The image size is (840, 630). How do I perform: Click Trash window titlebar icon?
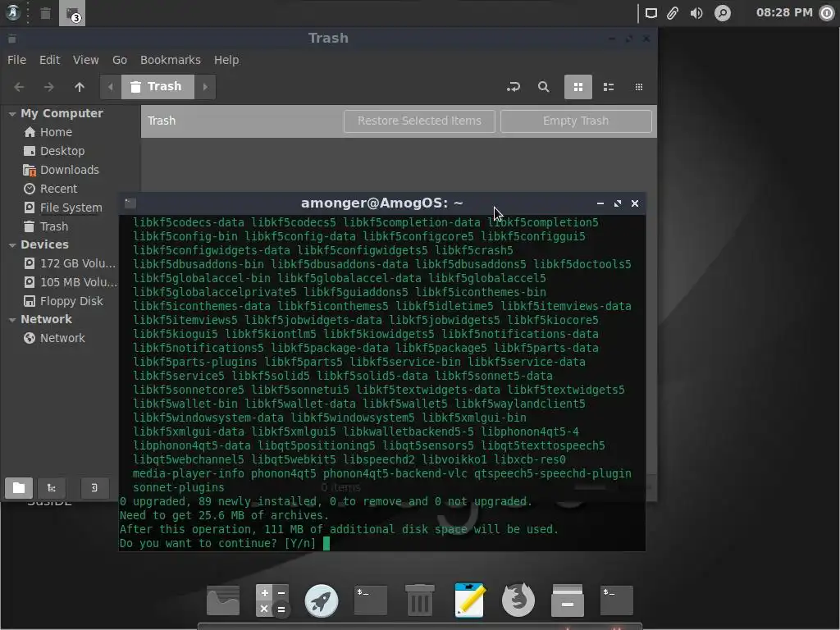pyautogui.click(x=11, y=39)
